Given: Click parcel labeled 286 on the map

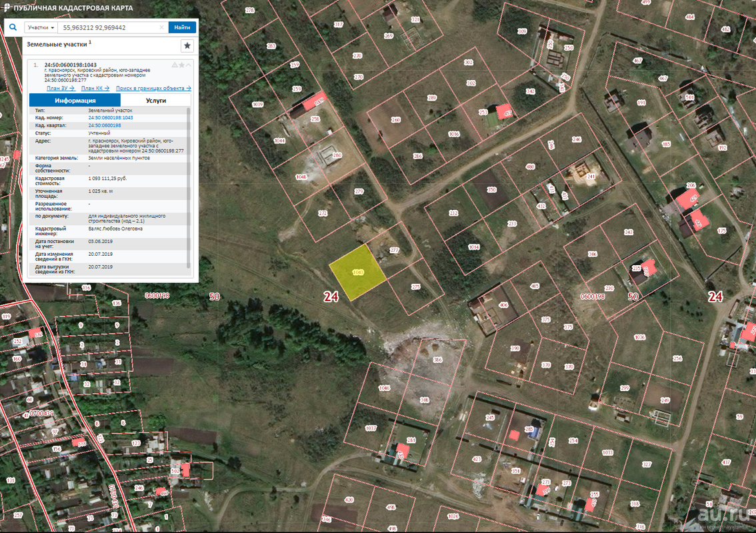Looking at the screenshot, I should click(x=417, y=156).
